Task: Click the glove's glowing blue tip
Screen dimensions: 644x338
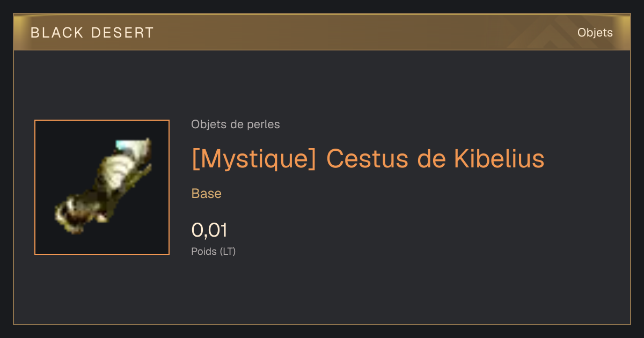Action: click(x=126, y=145)
